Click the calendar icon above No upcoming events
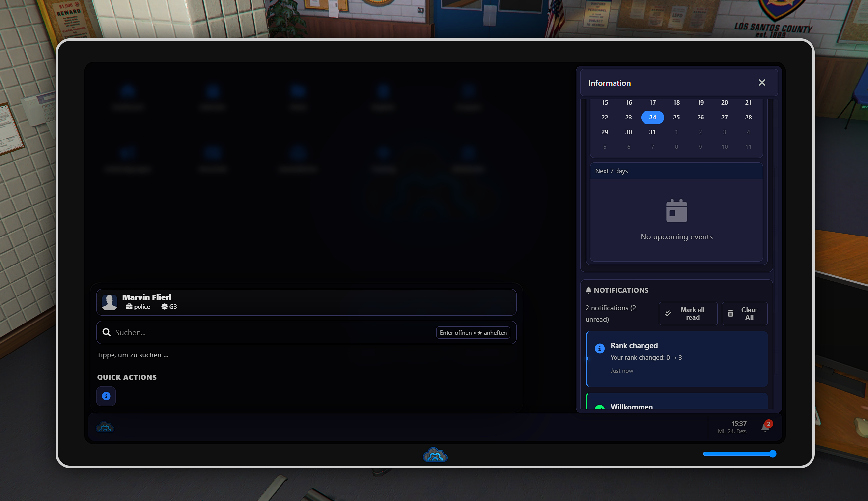This screenshot has width=868, height=501. point(676,211)
